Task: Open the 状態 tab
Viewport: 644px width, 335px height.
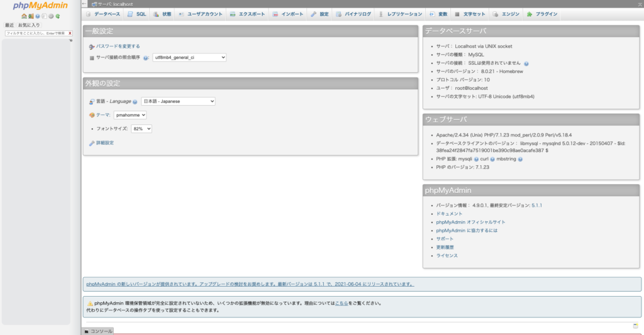Action: click(162, 14)
